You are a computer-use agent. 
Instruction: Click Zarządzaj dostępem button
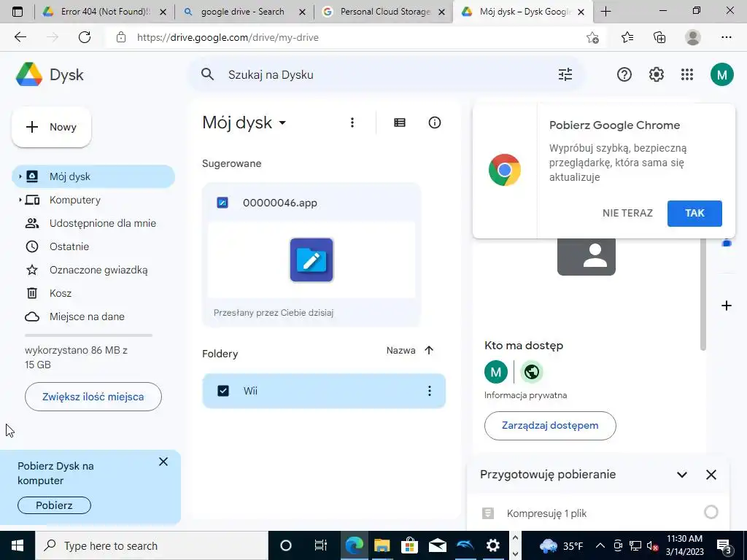[x=550, y=426]
